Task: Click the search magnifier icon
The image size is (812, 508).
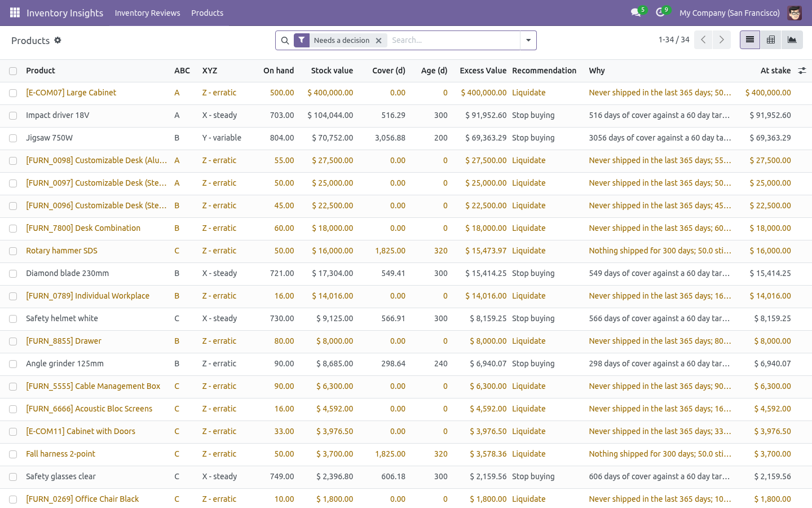Action: coord(285,40)
